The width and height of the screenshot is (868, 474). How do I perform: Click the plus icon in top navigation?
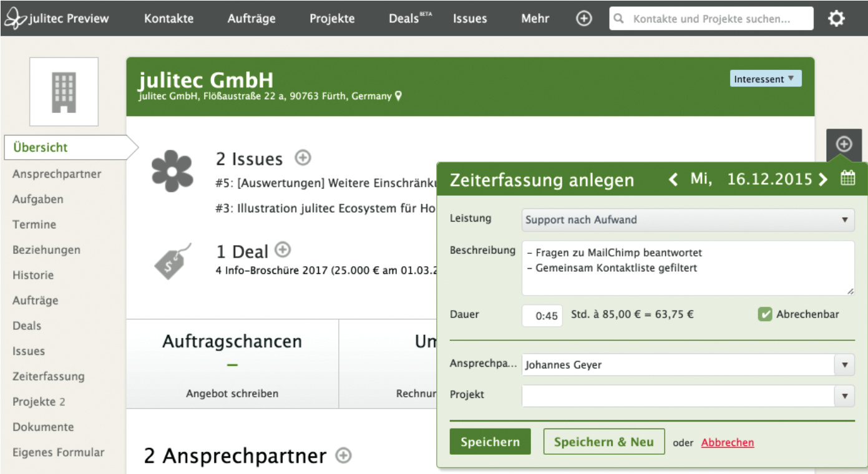pyautogui.click(x=583, y=19)
